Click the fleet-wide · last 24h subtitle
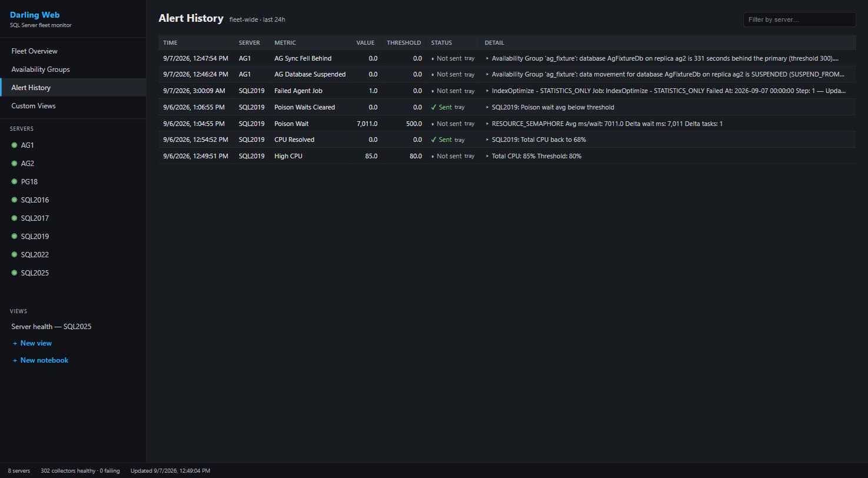The width and height of the screenshot is (868, 478). (257, 19)
